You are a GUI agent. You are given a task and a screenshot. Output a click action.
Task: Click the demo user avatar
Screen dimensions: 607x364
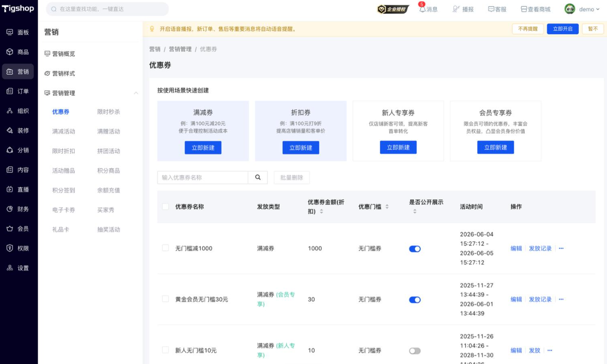click(570, 9)
